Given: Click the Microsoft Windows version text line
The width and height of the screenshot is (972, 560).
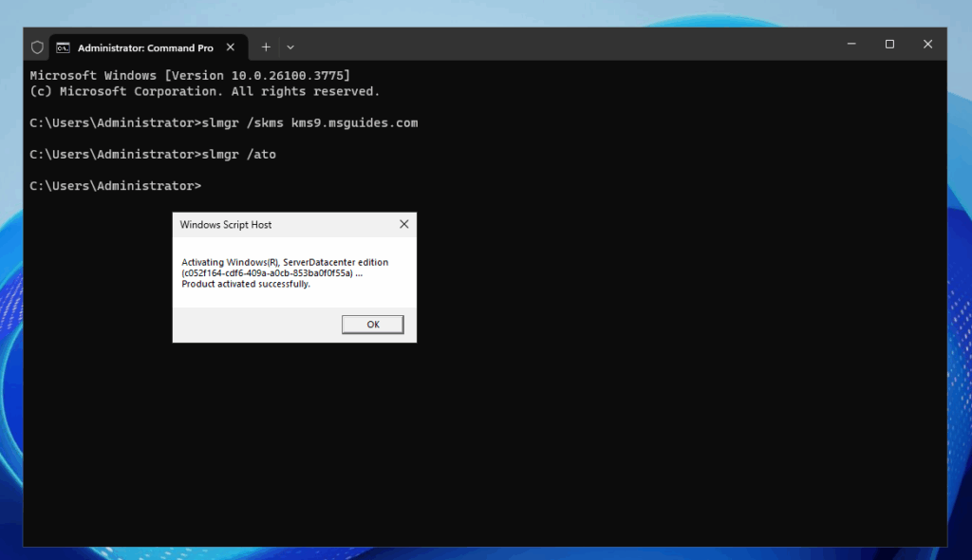Looking at the screenshot, I should pos(190,75).
